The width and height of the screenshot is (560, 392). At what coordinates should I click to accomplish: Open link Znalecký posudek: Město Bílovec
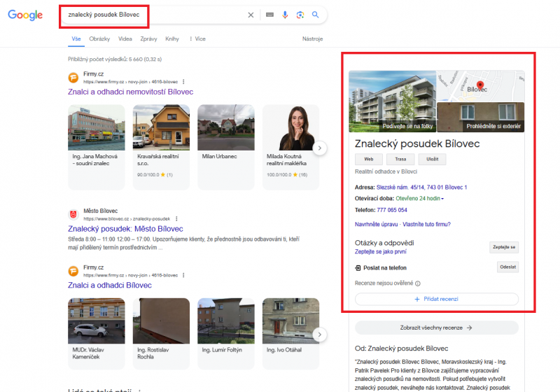click(x=125, y=229)
